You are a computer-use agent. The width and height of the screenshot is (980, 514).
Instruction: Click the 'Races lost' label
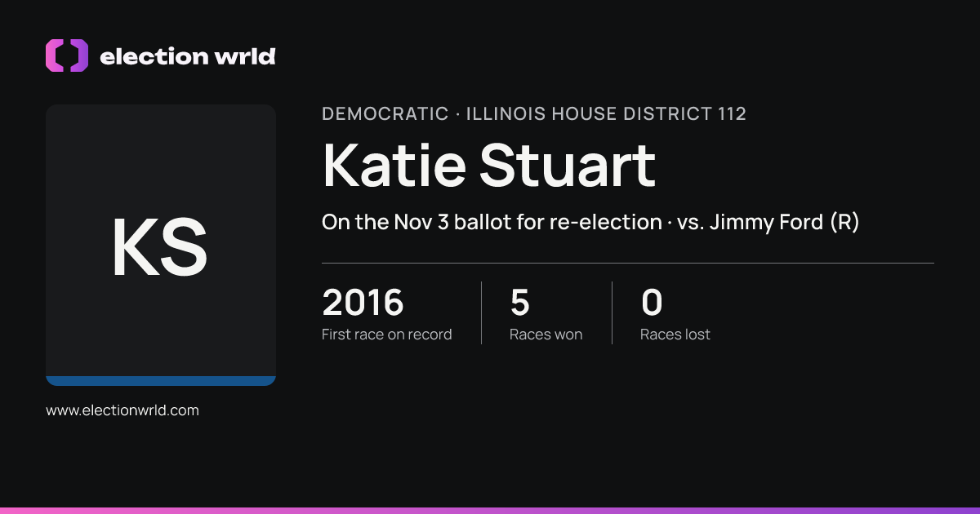[x=675, y=335]
